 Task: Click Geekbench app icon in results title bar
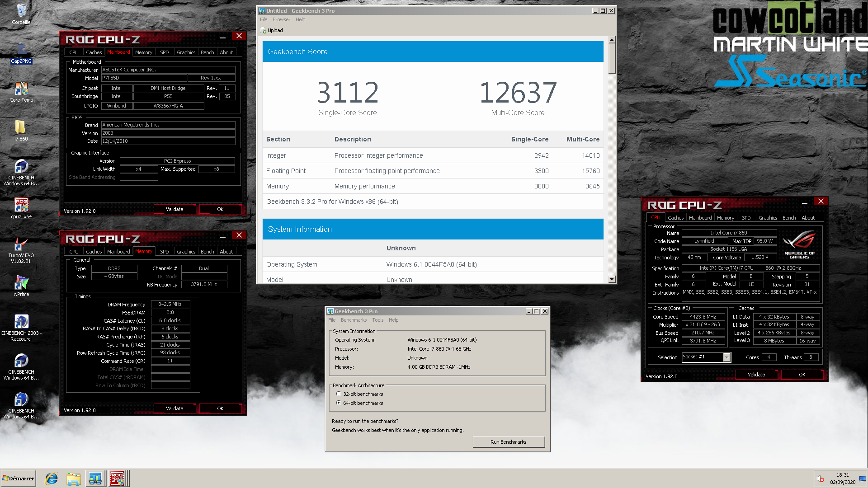click(x=262, y=11)
